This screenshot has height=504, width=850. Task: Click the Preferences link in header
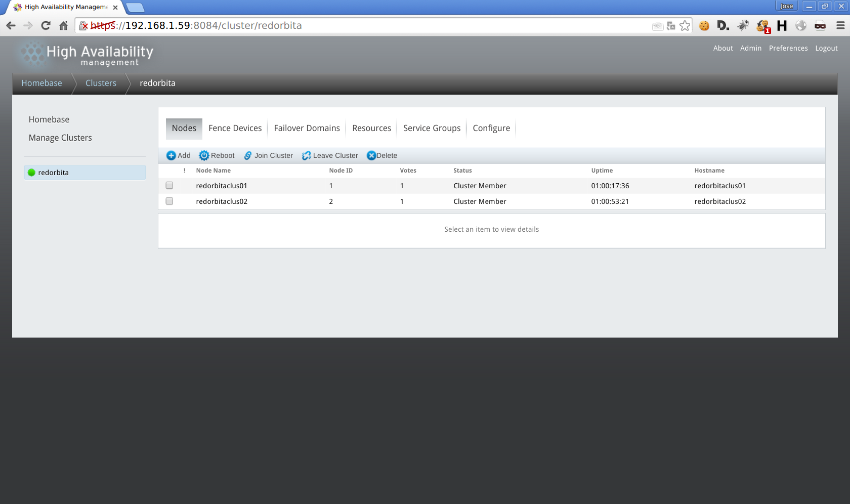(x=788, y=48)
